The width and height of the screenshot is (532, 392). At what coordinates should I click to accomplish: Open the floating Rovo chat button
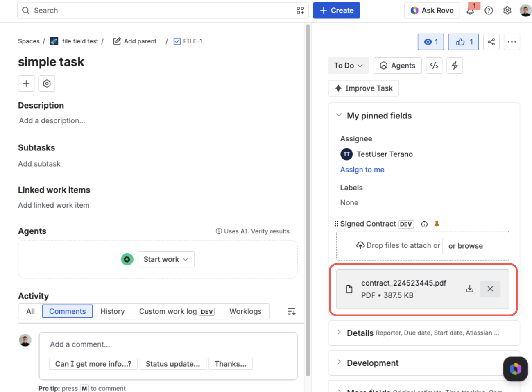[x=515, y=369]
